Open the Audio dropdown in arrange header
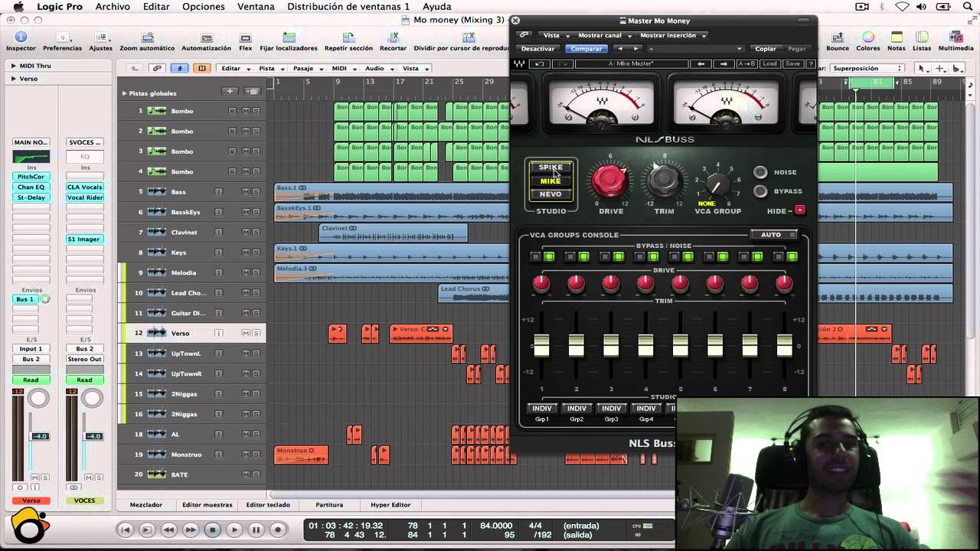Viewport: 980px width, 551px height. click(x=377, y=68)
